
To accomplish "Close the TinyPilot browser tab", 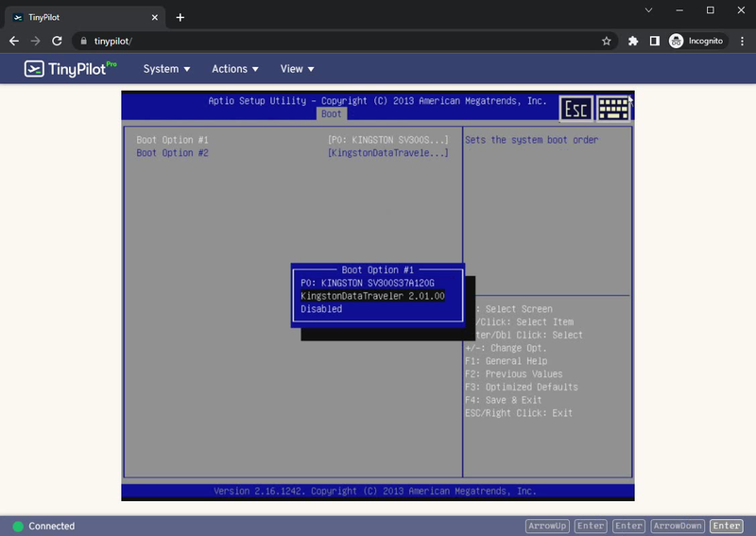I will pyautogui.click(x=154, y=17).
